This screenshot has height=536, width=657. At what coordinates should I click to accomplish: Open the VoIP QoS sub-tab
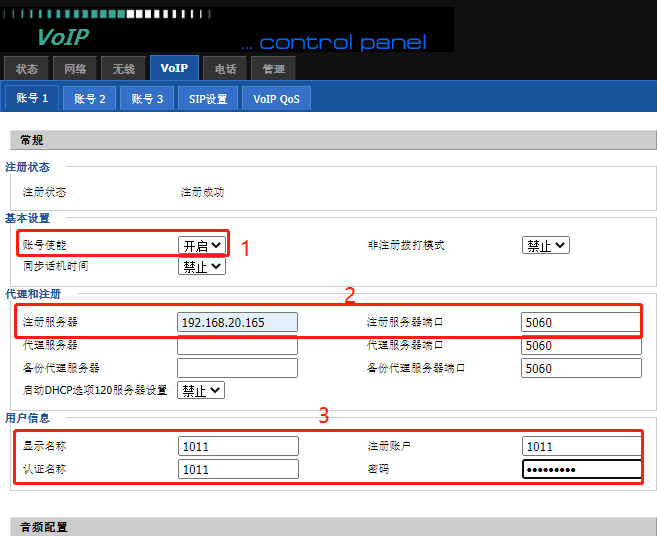(x=276, y=98)
